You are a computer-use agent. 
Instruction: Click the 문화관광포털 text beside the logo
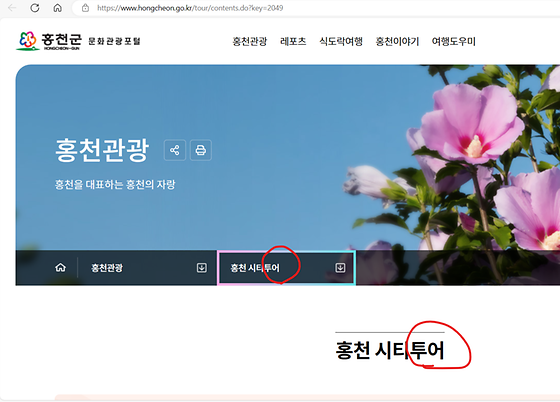point(114,41)
